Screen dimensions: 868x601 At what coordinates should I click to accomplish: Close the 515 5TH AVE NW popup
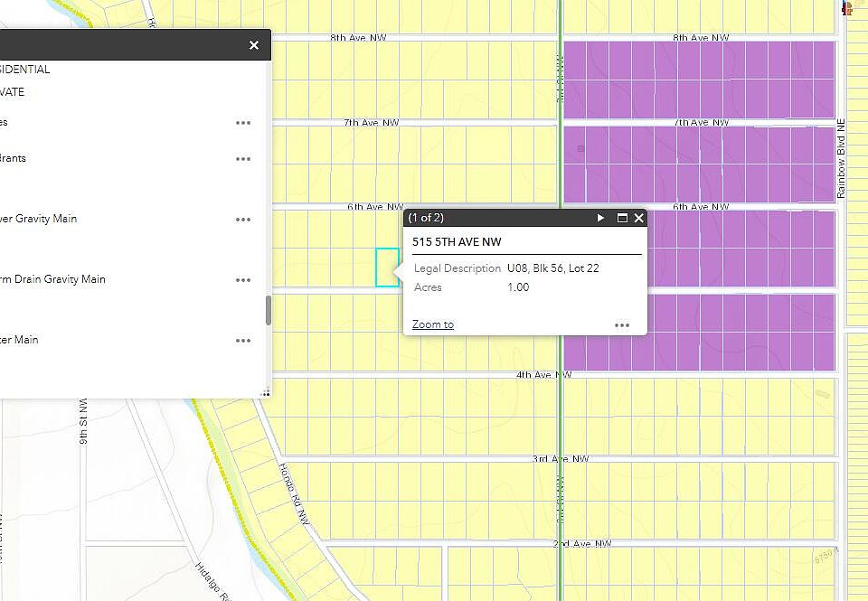[639, 218]
